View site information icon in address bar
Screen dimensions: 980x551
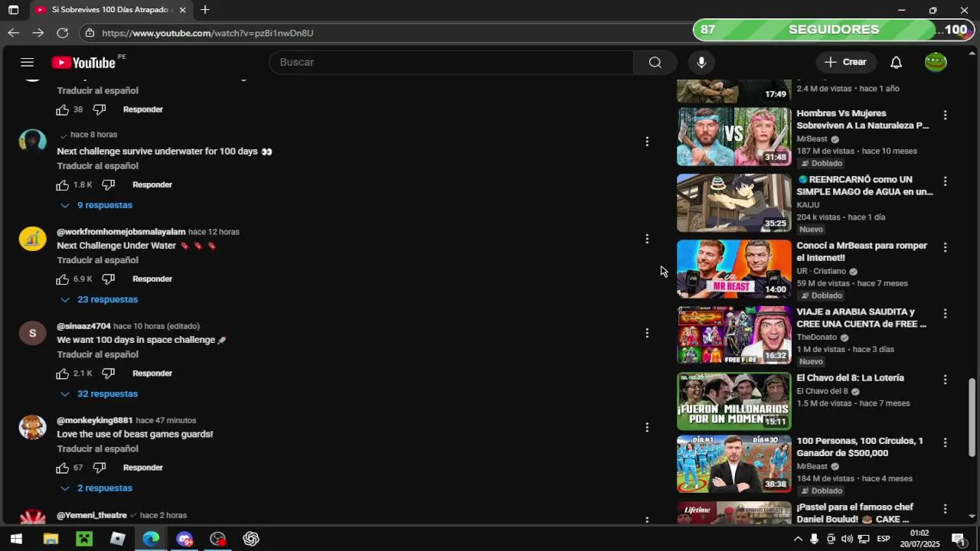pos(90,33)
